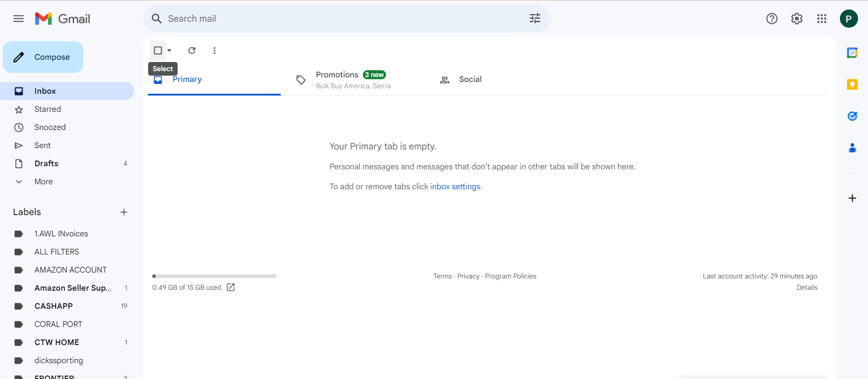This screenshot has height=379, width=868.
Task: Open the Drafts folder
Action: tap(67, 163)
